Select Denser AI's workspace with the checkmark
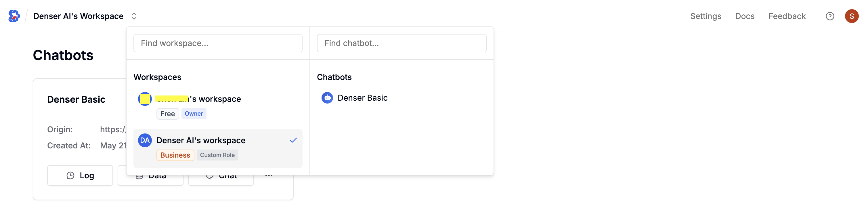The image size is (868, 218). pyautogui.click(x=218, y=148)
